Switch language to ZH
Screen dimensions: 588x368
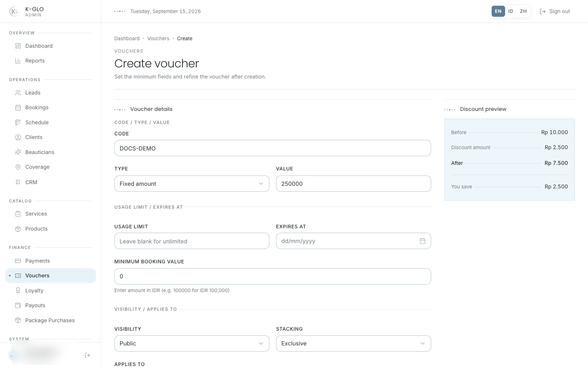523,11
